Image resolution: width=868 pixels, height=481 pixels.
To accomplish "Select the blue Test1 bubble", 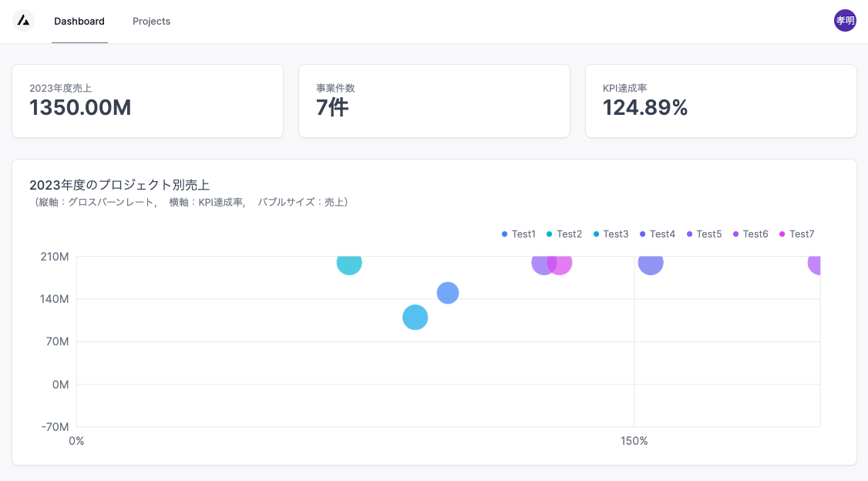I will pyautogui.click(x=448, y=293).
